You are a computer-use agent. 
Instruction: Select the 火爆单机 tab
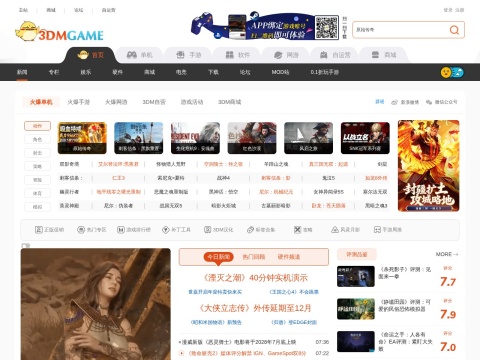point(41,102)
